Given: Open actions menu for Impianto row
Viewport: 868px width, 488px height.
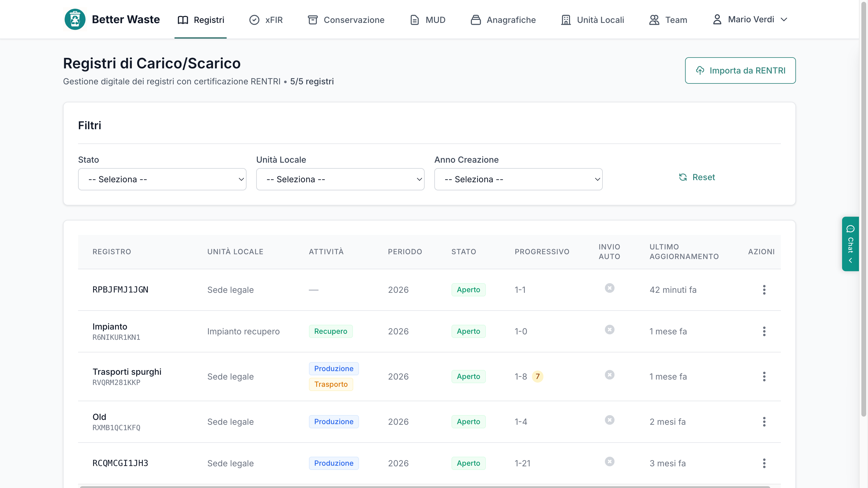Looking at the screenshot, I should 764,331.
